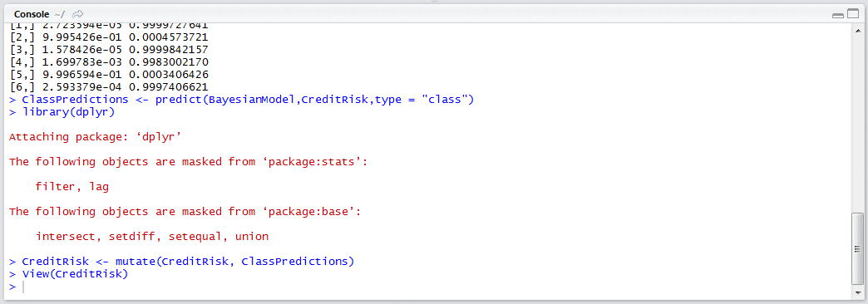Viewport: 868px width, 304px height.
Task: Click the vertical scrollbar thumb
Action: tap(857, 248)
